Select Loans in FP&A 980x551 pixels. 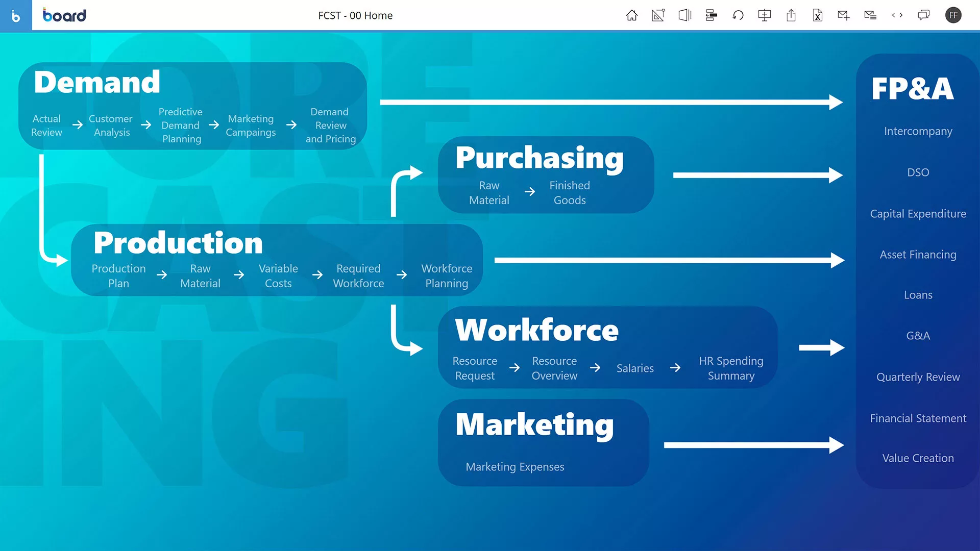coord(918,295)
